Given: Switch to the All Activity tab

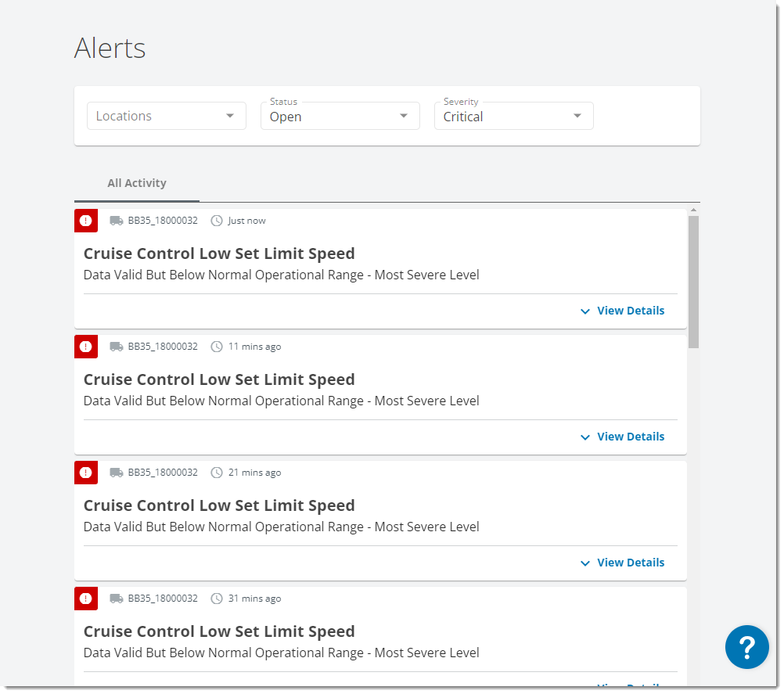Looking at the screenshot, I should 137,183.
